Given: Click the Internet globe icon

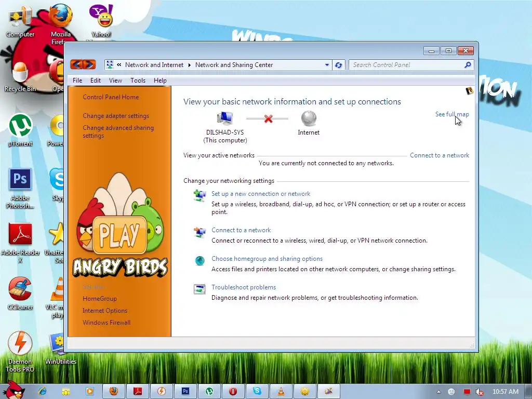Looking at the screenshot, I should coord(309,118).
